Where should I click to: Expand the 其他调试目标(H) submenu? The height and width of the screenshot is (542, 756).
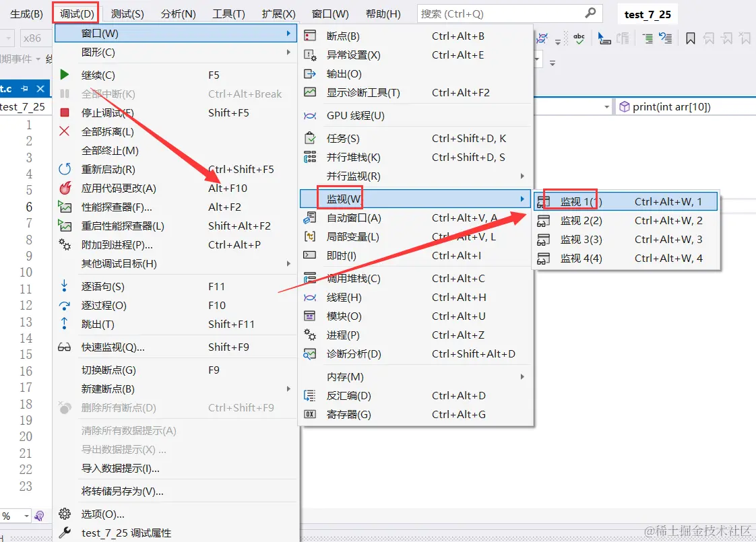pyautogui.click(x=175, y=263)
